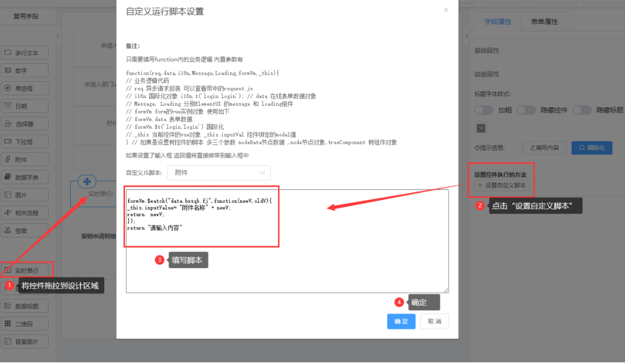
Task: Select the 数据视图 control
Action: (25, 306)
